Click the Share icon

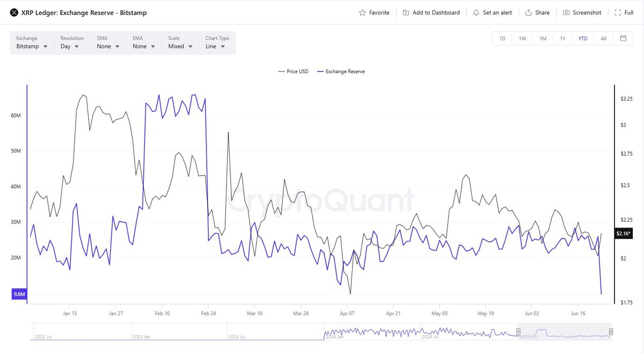click(529, 12)
